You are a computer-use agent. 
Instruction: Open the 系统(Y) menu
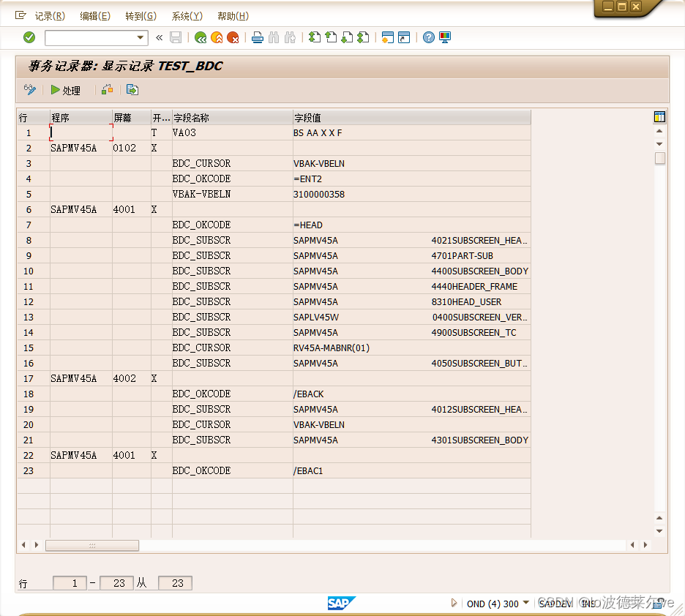(184, 15)
